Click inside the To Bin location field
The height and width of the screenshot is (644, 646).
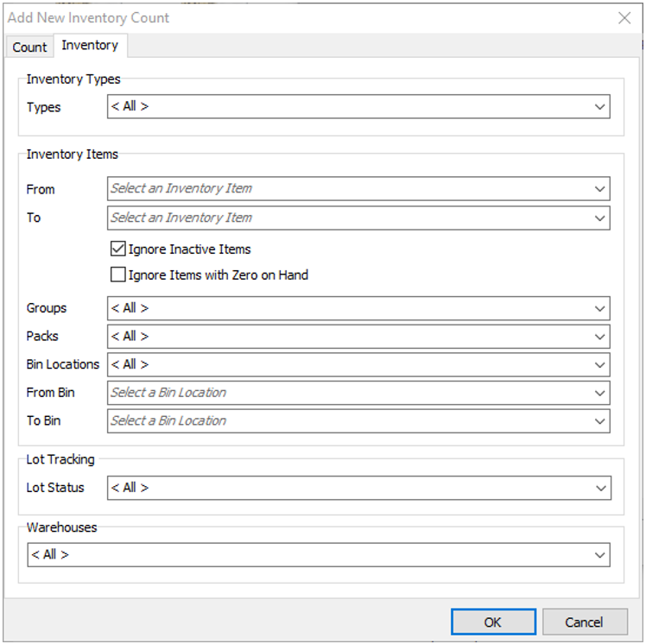(x=345, y=421)
